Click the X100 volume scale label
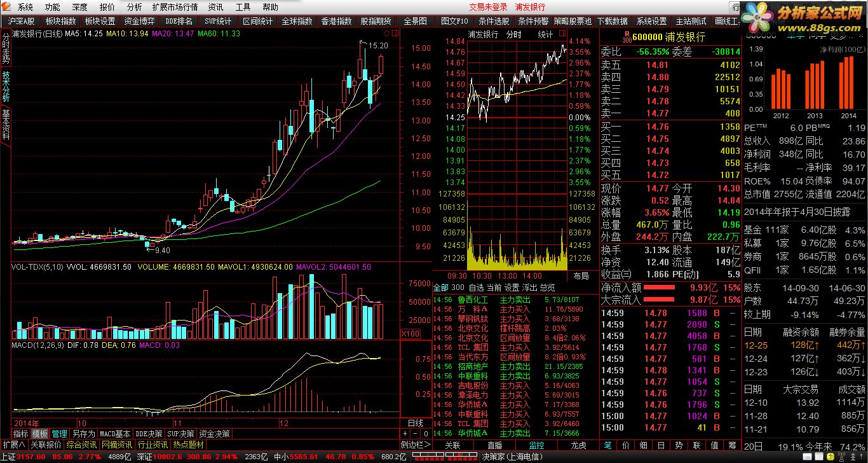Viewport: 868px width, 463px height. tap(410, 334)
